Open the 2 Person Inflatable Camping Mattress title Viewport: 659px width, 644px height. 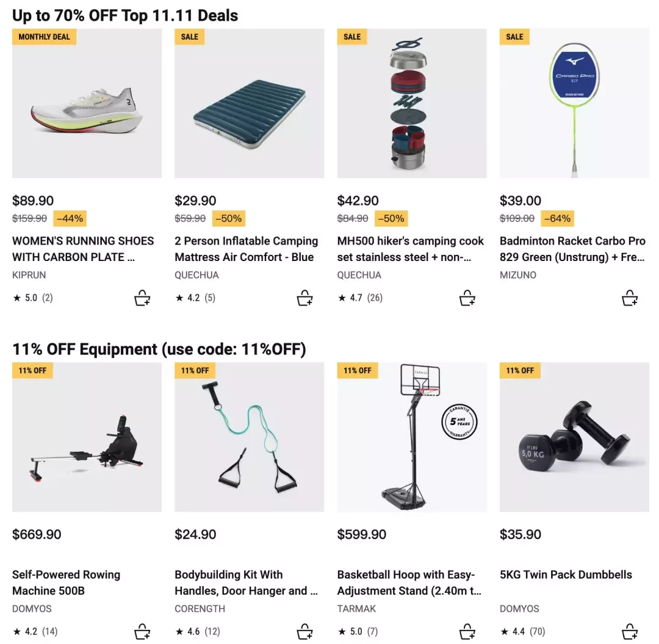tap(247, 249)
